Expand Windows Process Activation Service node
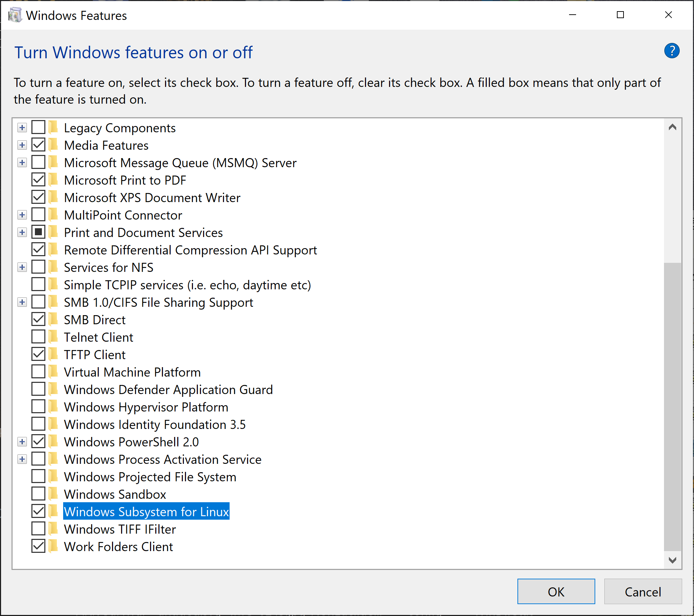Viewport: 694px width, 616px height. click(22, 459)
